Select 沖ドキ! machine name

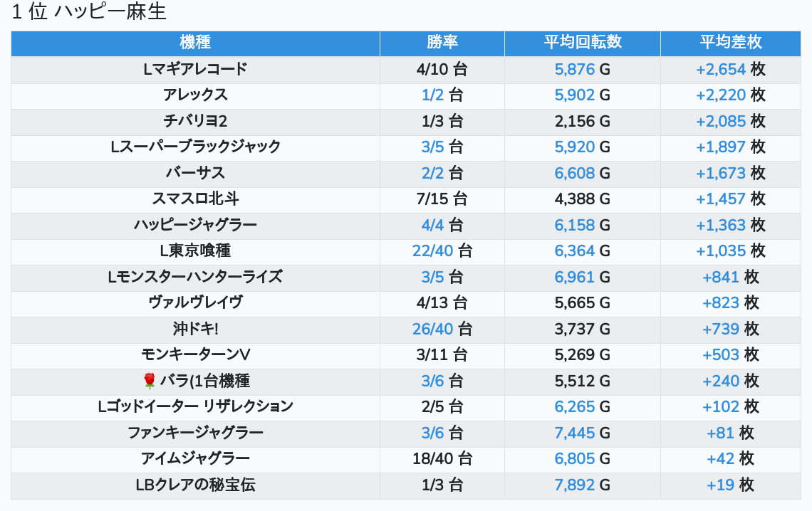click(195, 329)
